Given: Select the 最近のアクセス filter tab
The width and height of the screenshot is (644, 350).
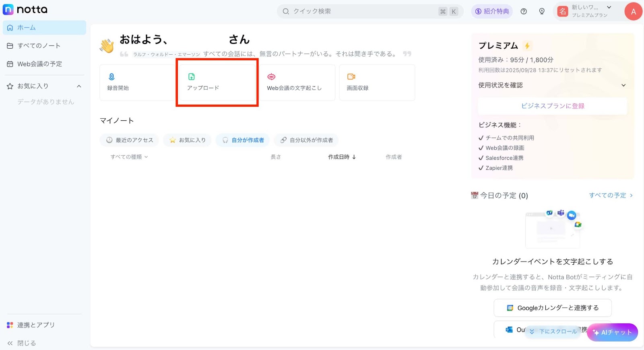Looking at the screenshot, I should click(x=129, y=140).
